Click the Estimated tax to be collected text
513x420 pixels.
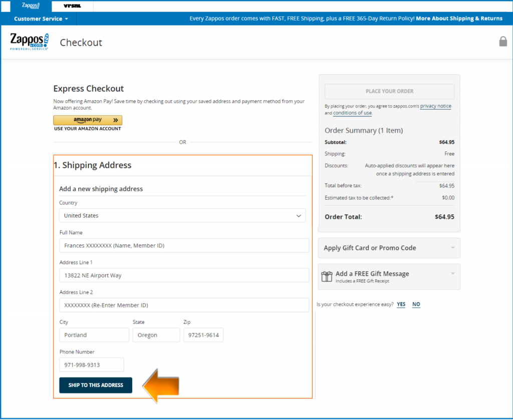tap(359, 198)
